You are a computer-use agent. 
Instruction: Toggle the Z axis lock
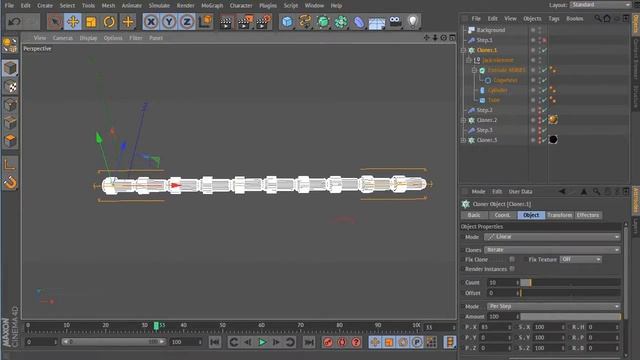click(x=187, y=22)
